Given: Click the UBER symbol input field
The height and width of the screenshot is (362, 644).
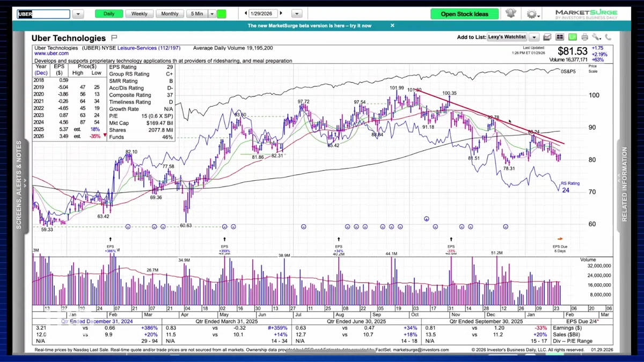Looking at the screenshot, I should pyautogui.click(x=43, y=14).
